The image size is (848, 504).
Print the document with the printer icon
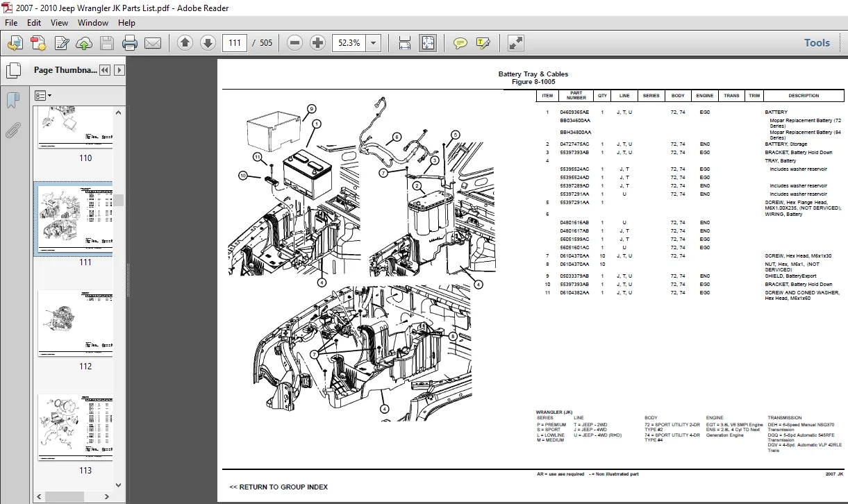(x=130, y=43)
